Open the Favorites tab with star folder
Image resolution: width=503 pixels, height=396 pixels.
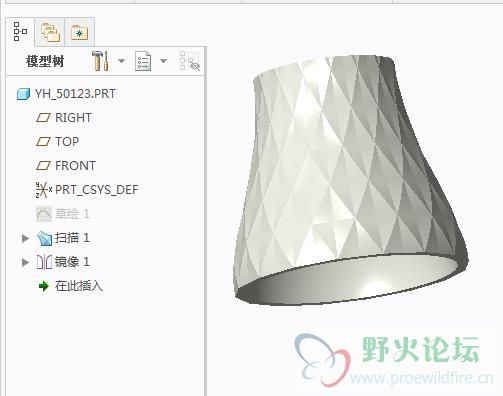pyautogui.click(x=79, y=32)
